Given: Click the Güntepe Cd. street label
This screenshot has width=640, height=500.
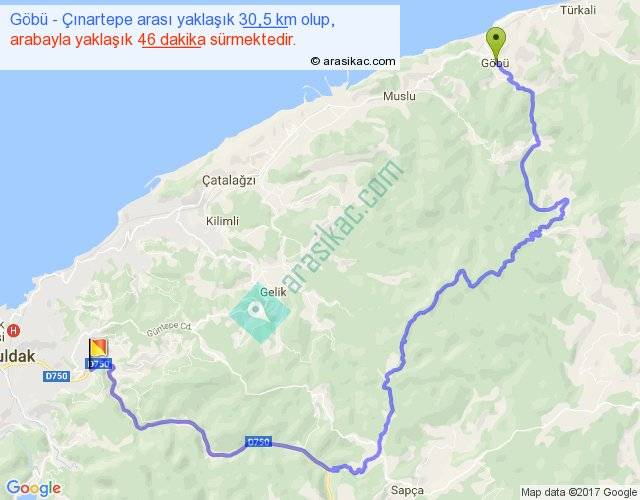Looking at the screenshot, I should [x=169, y=329].
